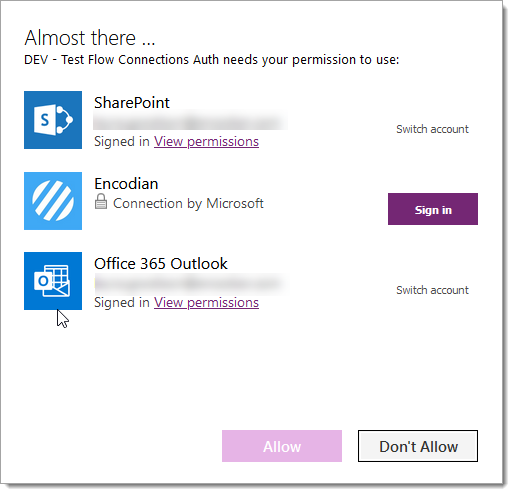Click the Office 365 Outlook icon

click(53, 281)
